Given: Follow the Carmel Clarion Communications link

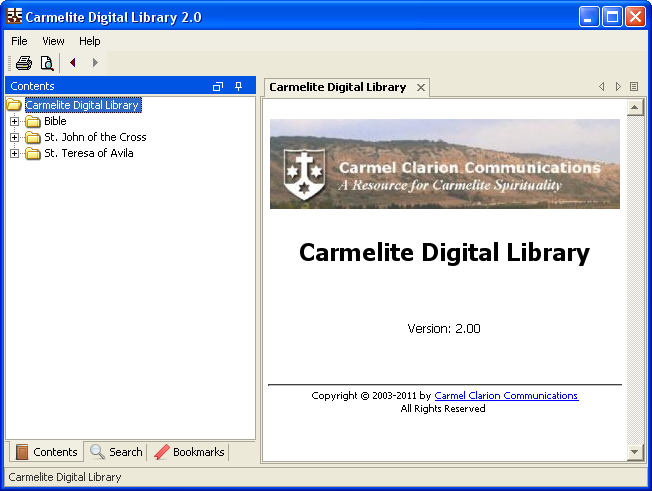Looking at the screenshot, I should (506, 396).
